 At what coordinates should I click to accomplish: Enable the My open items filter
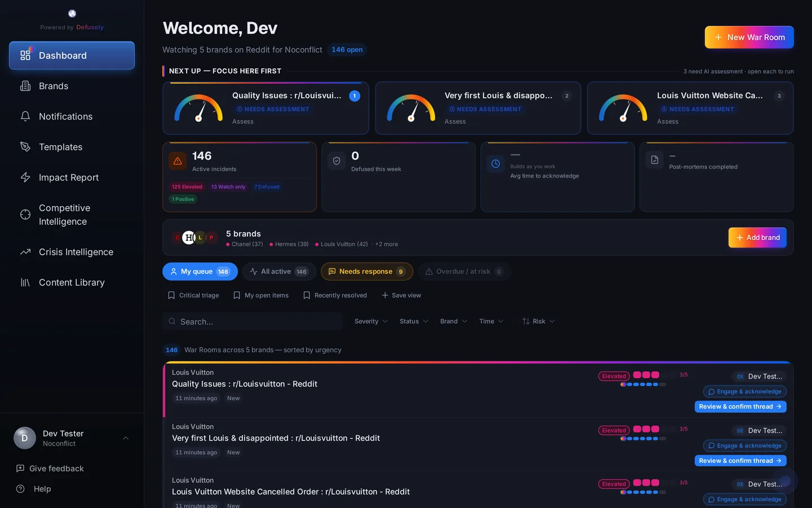click(261, 295)
